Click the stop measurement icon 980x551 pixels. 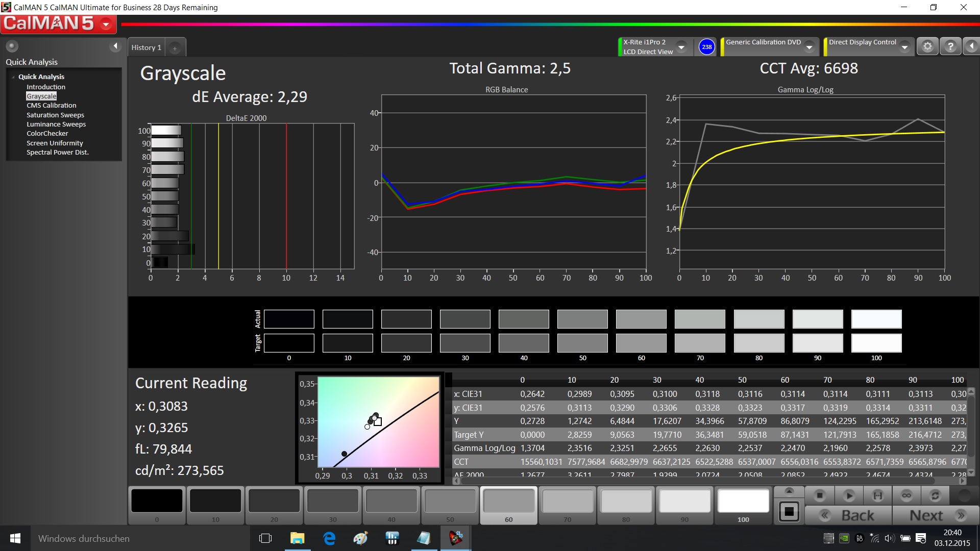pyautogui.click(x=820, y=495)
